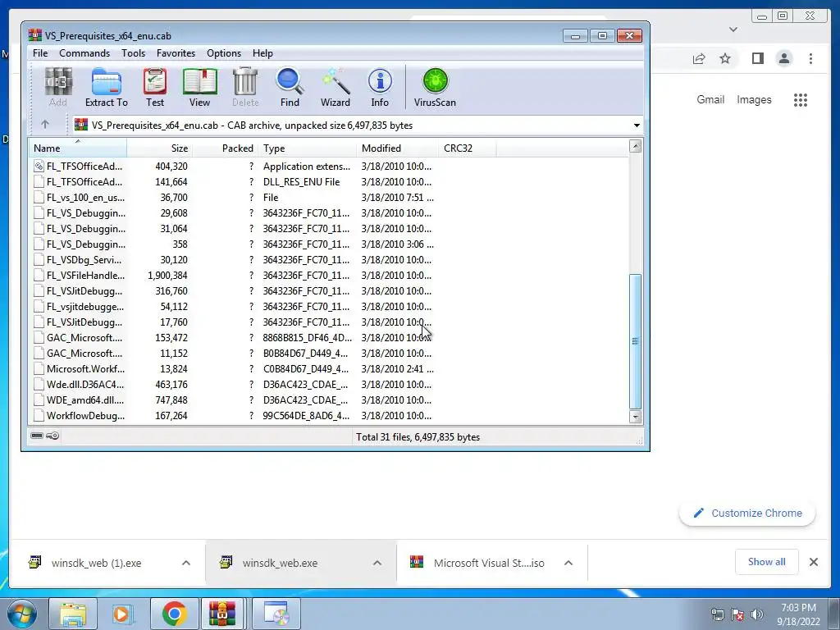Show archive Info icon
This screenshot has width=840, height=630.
point(380,87)
